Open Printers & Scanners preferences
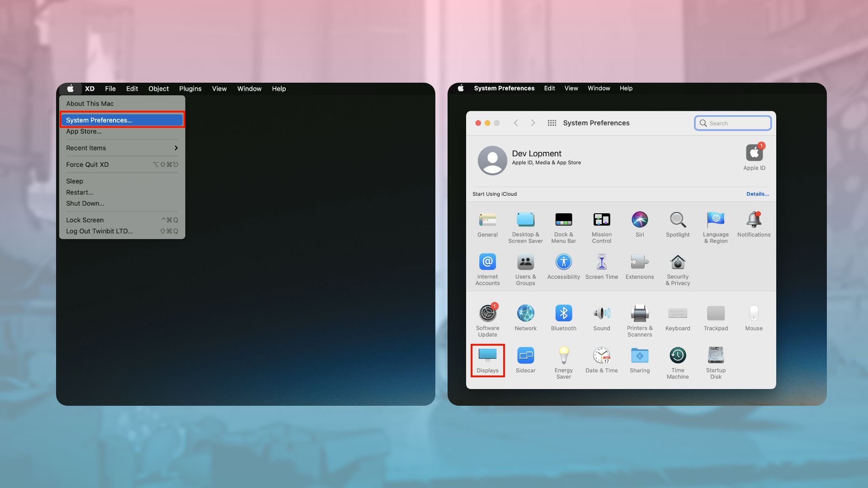 point(639,321)
